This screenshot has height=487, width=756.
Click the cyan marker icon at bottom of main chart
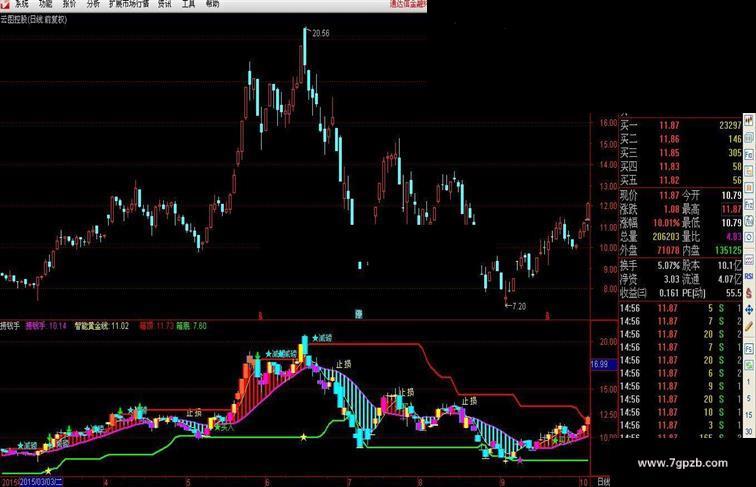coord(358,314)
